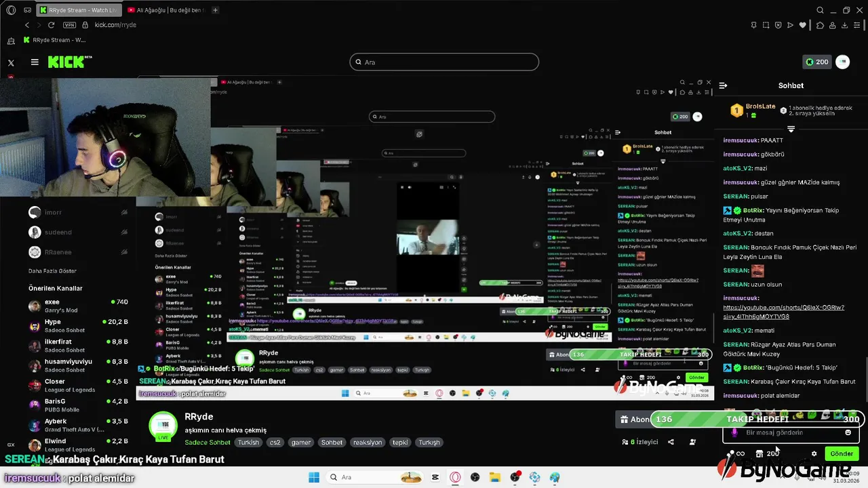Image resolution: width=868 pixels, height=488 pixels.
Task: Open the exee recommended channel
Action: click(78, 306)
